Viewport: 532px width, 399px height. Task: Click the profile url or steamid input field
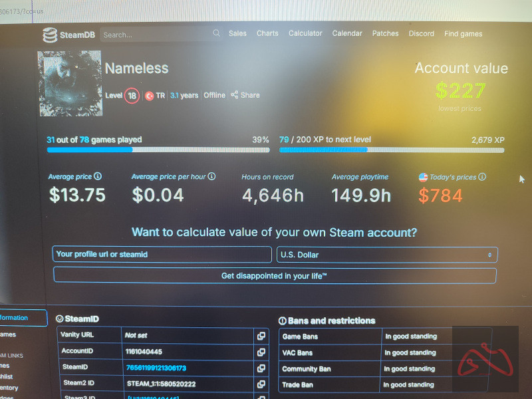pos(161,254)
